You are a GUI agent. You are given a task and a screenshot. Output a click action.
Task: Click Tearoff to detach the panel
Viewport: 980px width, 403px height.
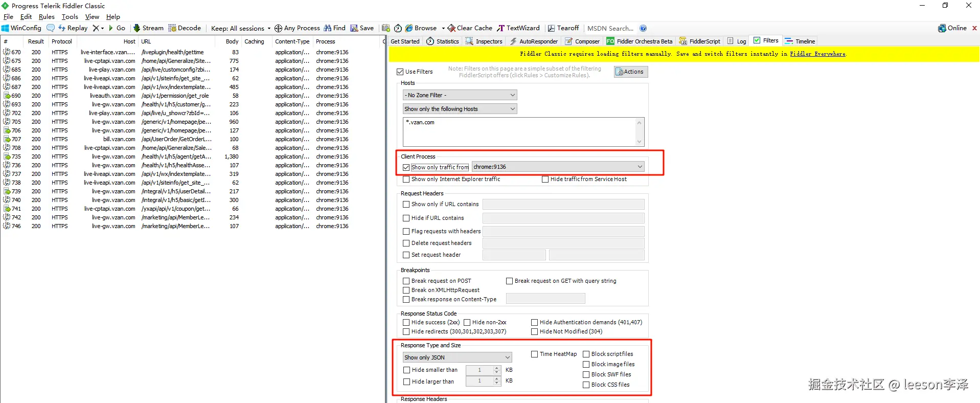point(563,28)
